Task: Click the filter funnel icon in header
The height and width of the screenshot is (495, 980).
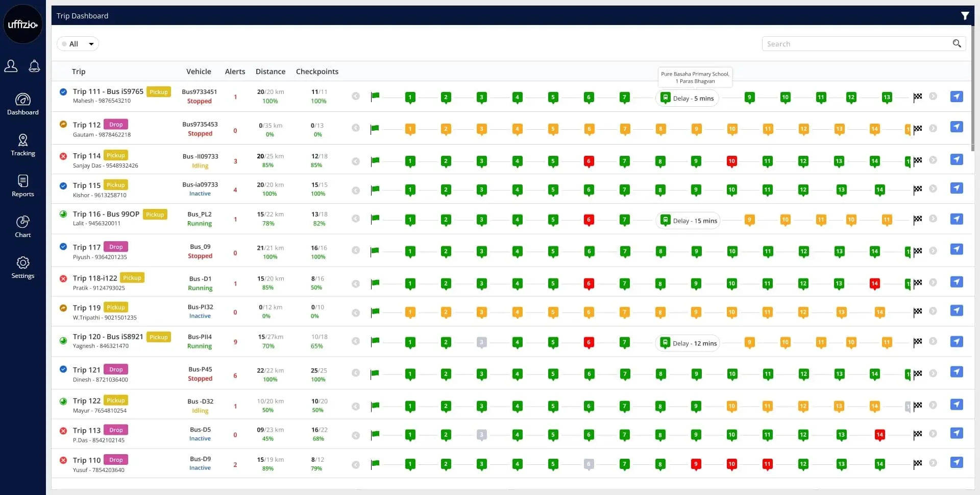Action: (964, 16)
